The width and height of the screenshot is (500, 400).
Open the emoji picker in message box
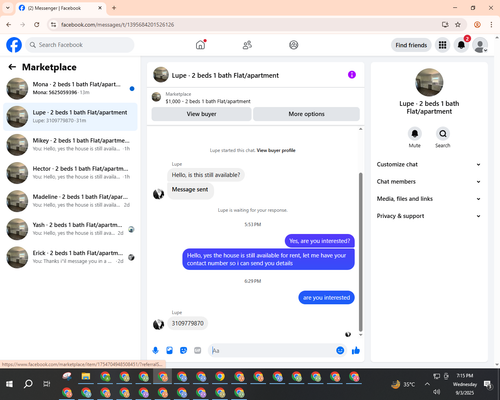click(340, 350)
